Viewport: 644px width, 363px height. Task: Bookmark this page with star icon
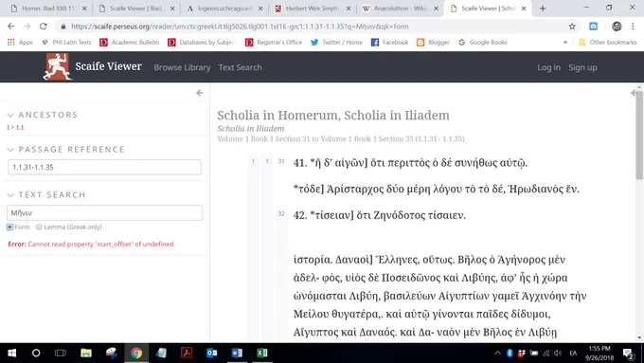tap(572, 27)
